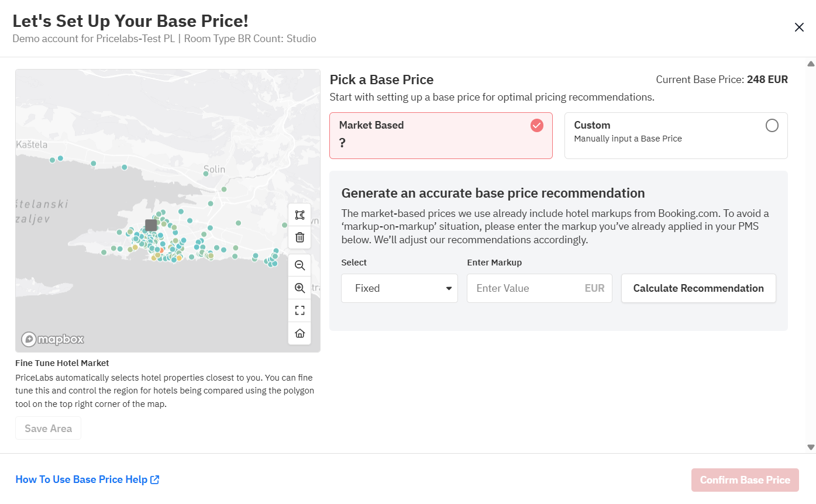Screen dimensions: 816x504
Task: Click the Save Area button
Action: pos(48,429)
